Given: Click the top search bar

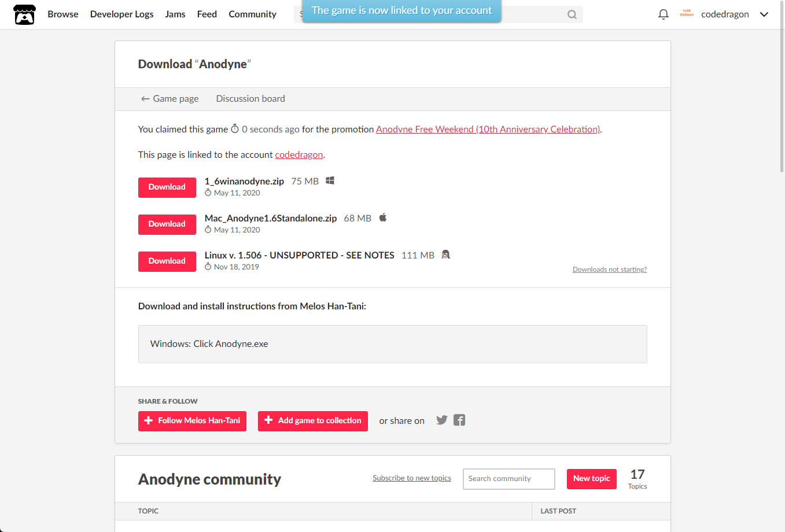Looking at the screenshot, I should click(438, 14).
